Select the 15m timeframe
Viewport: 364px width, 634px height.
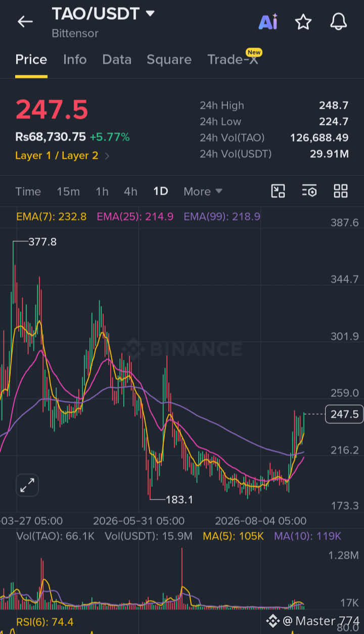coord(68,192)
